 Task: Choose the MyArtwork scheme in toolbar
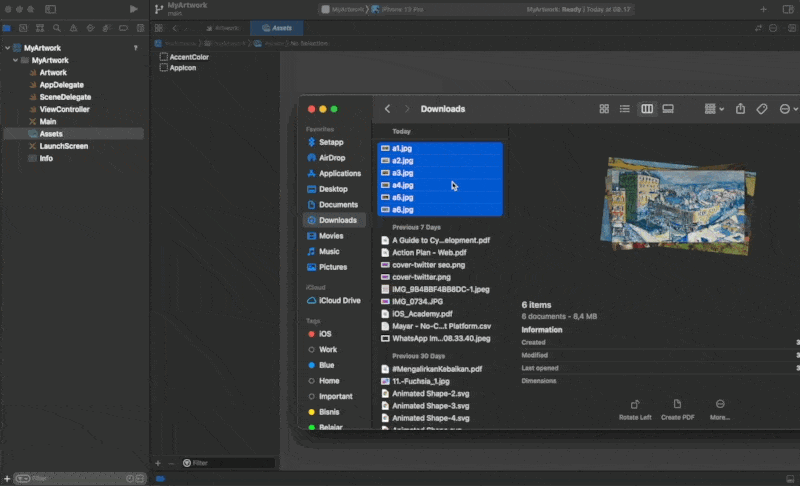click(343, 9)
